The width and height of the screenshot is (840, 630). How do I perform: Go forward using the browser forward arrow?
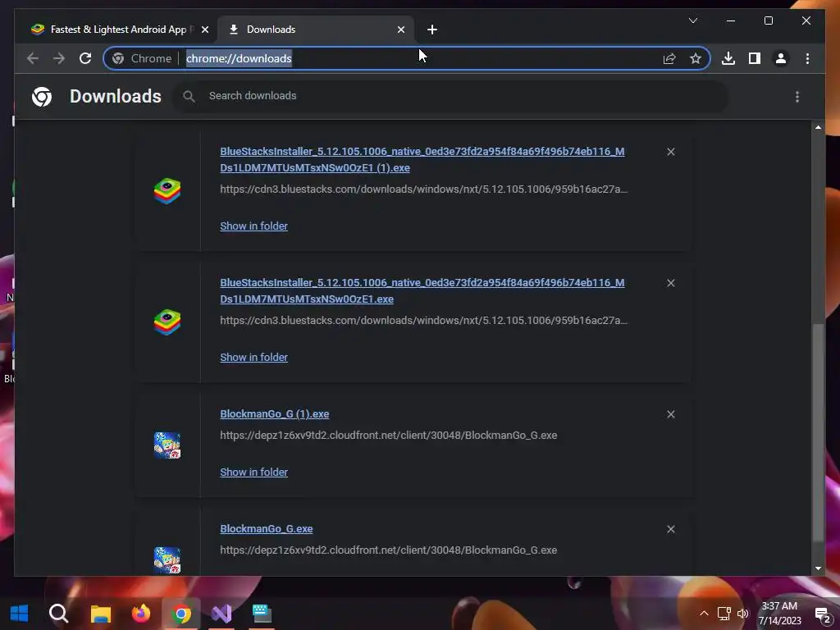[x=59, y=58]
